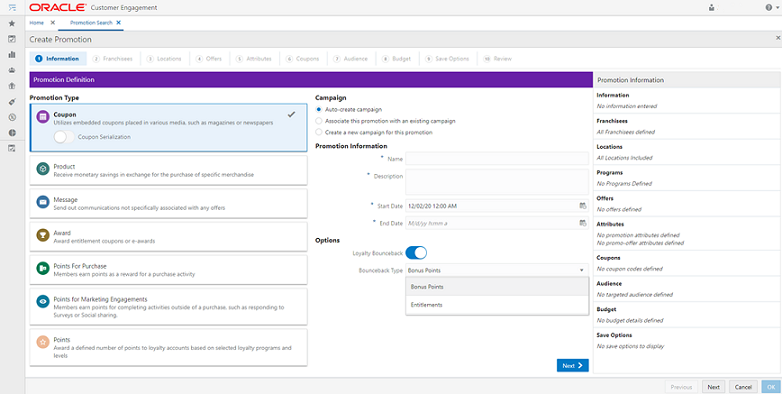Viewport: 782px width, 394px height.
Task: Open the favorites star icon in sidebar
Action: pyautogui.click(x=12, y=23)
